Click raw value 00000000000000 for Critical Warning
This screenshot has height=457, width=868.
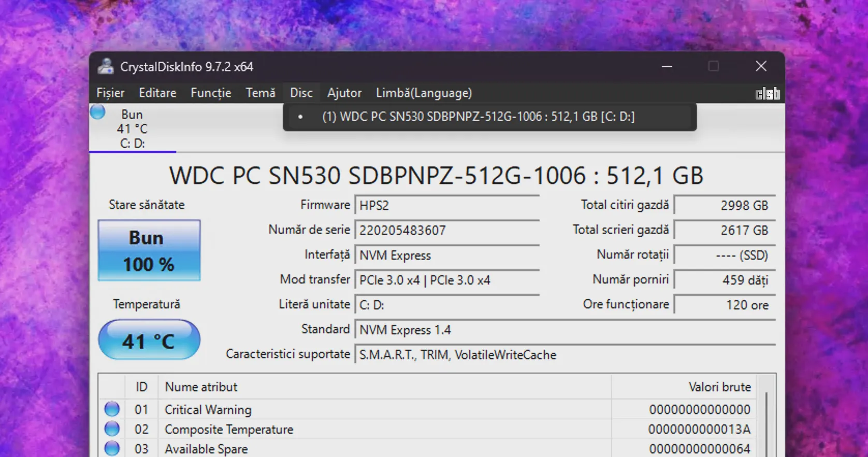(x=700, y=409)
